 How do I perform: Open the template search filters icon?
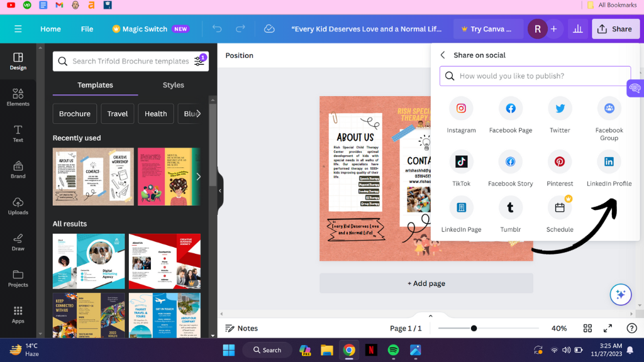tap(199, 61)
